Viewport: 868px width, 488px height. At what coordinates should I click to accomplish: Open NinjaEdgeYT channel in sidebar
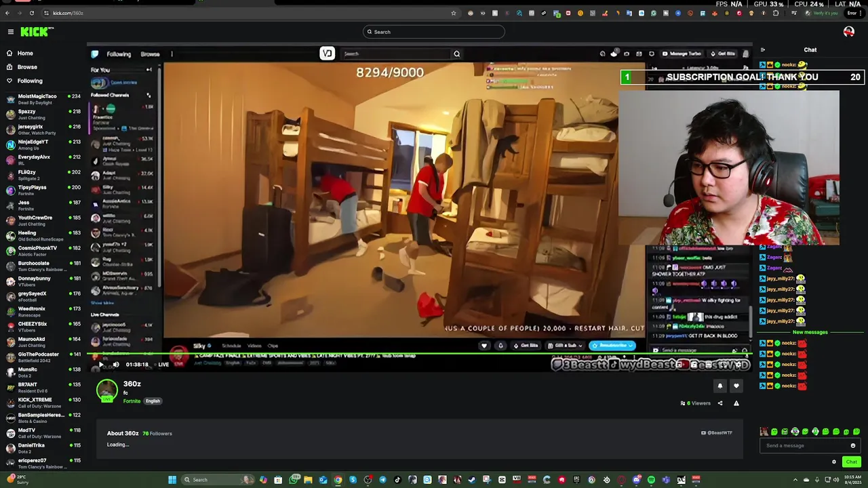click(42, 144)
